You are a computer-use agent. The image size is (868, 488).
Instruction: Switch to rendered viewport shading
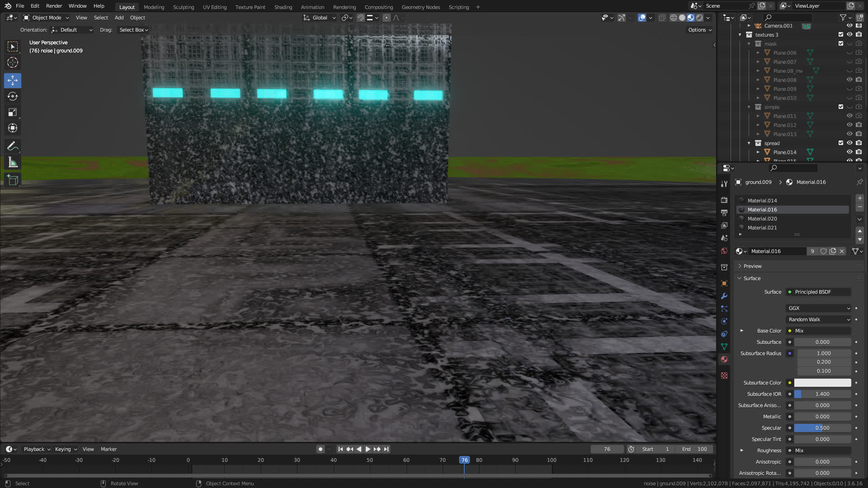tap(699, 18)
